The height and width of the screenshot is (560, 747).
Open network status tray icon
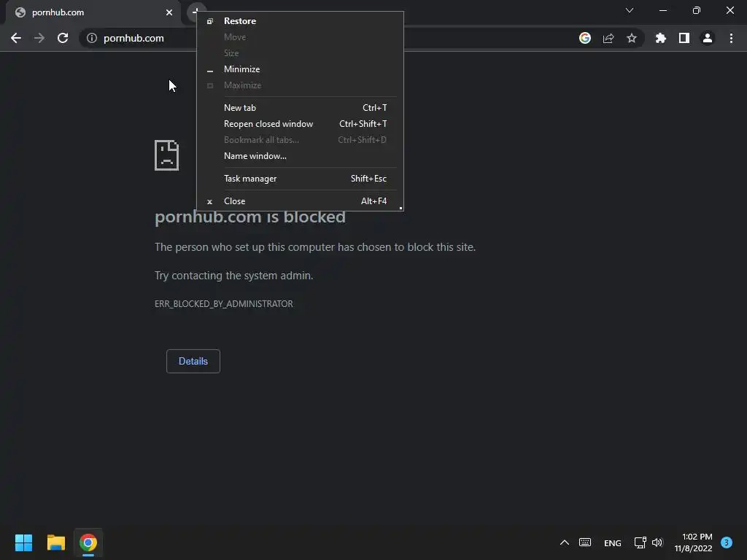[x=640, y=542]
